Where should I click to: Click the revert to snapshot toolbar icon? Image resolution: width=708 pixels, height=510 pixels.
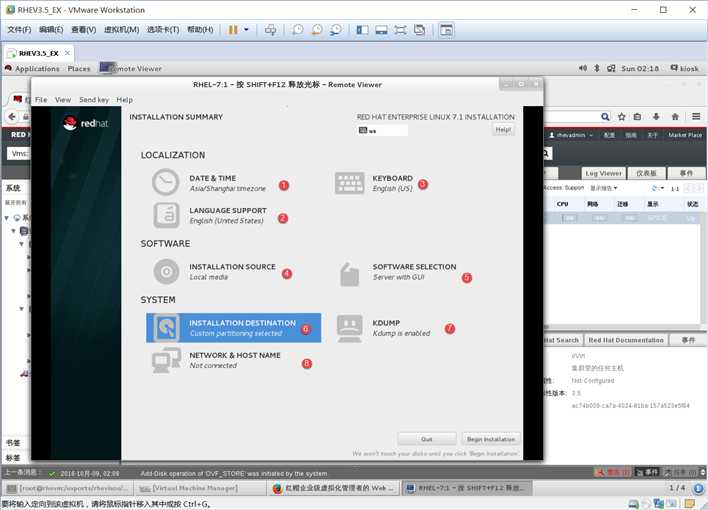tap(317, 30)
